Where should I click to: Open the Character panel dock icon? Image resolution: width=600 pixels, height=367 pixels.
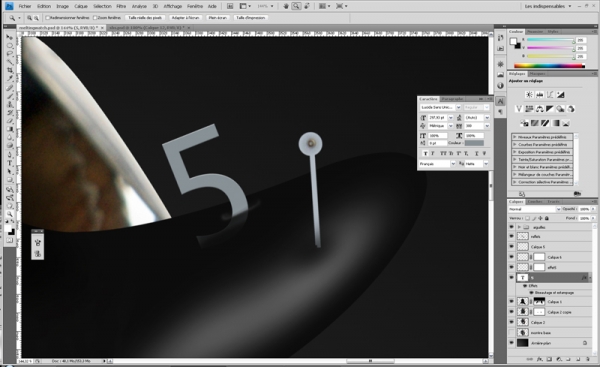[500, 101]
